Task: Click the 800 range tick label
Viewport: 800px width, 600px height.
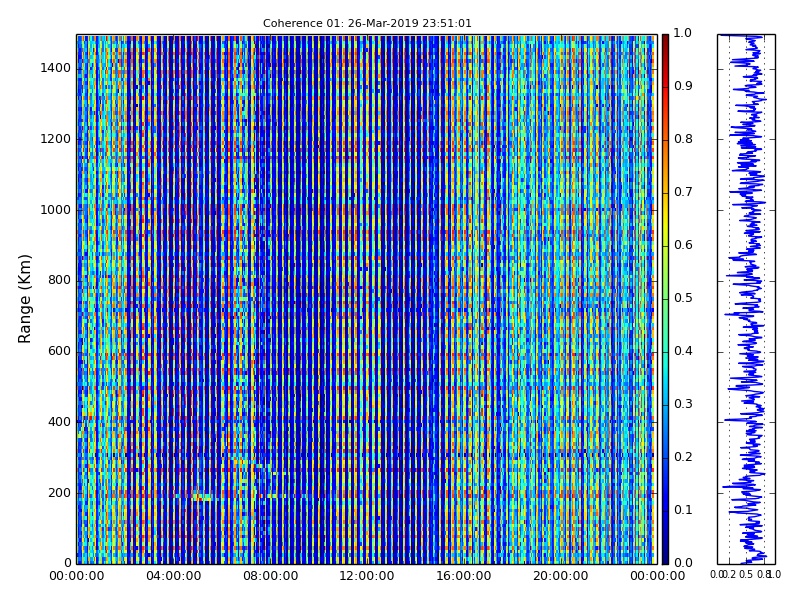Action: [x=59, y=281]
